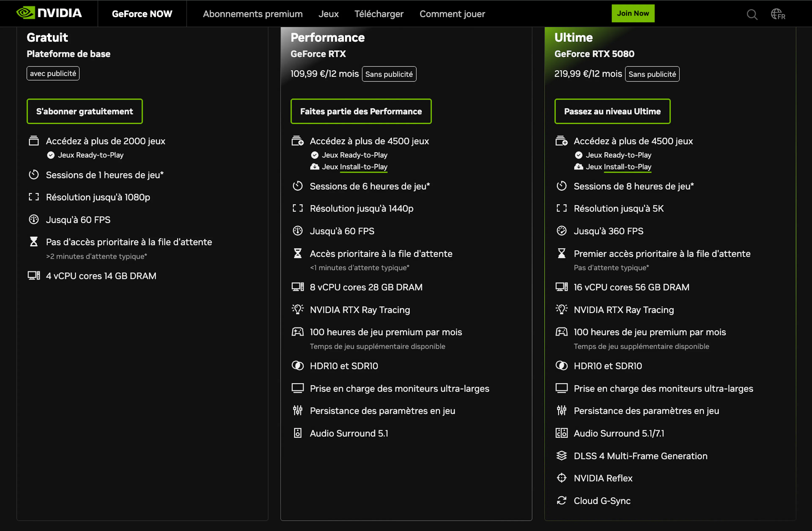
Task: Click game library icon in Gratuit plan
Action: (x=34, y=141)
